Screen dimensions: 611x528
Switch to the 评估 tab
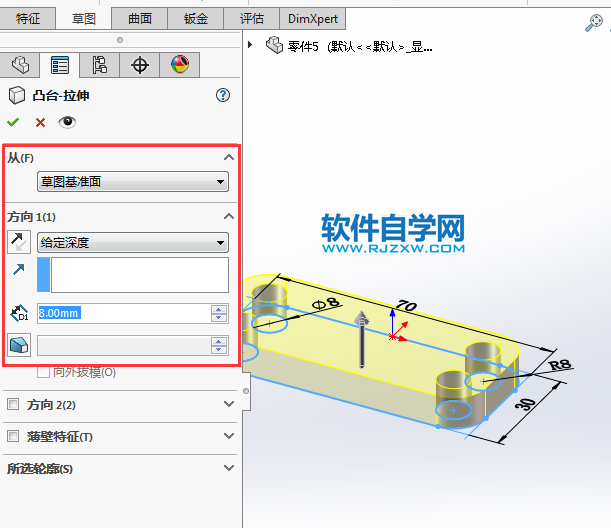point(251,18)
